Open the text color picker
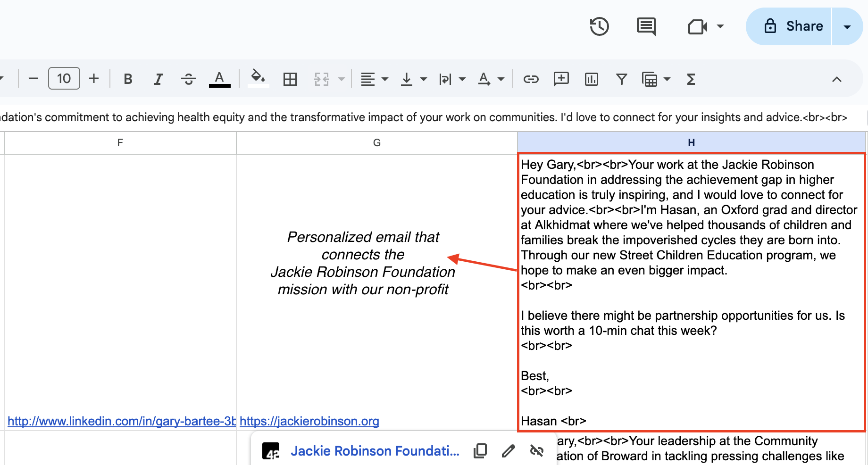This screenshot has width=868, height=465. point(219,79)
